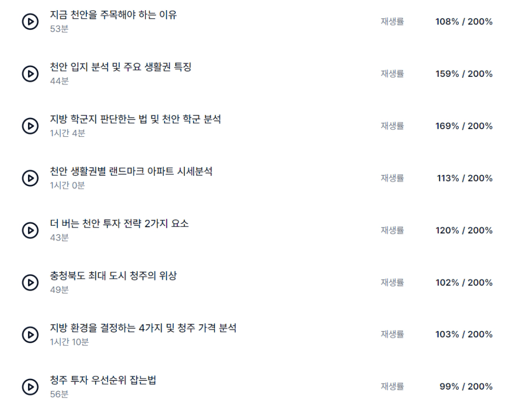Open 천안 생활권별 랜드마크 아파트 시세분석 title

[131, 171]
